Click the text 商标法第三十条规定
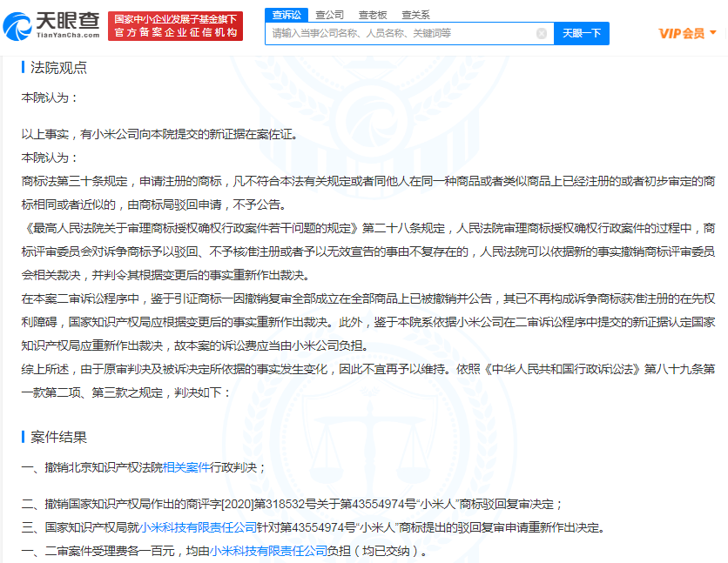 coord(74,181)
